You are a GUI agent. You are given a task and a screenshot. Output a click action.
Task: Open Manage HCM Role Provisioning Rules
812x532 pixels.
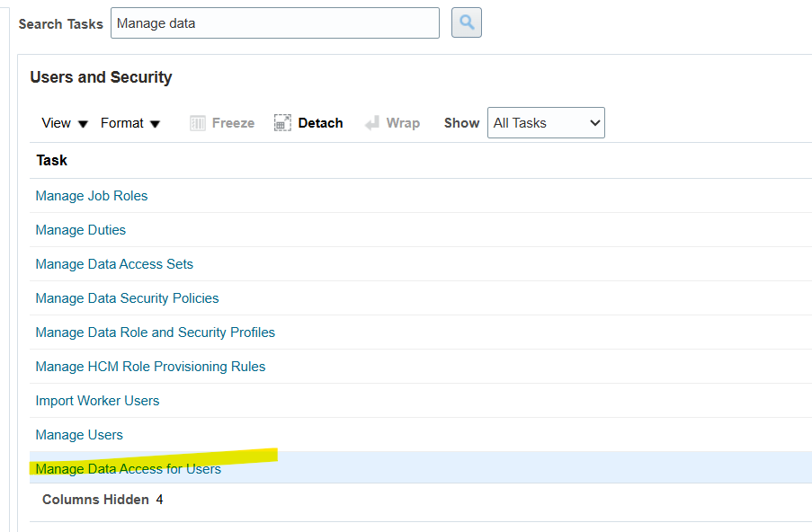point(150,367)
